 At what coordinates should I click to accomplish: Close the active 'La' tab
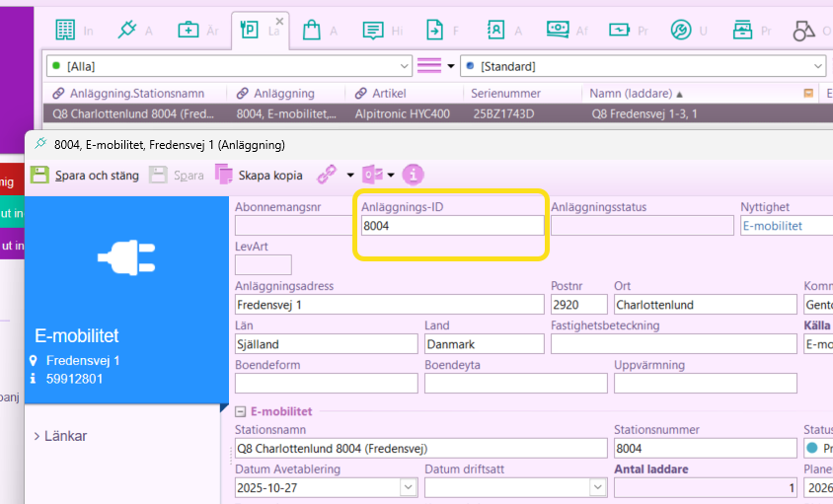point(280,21)
